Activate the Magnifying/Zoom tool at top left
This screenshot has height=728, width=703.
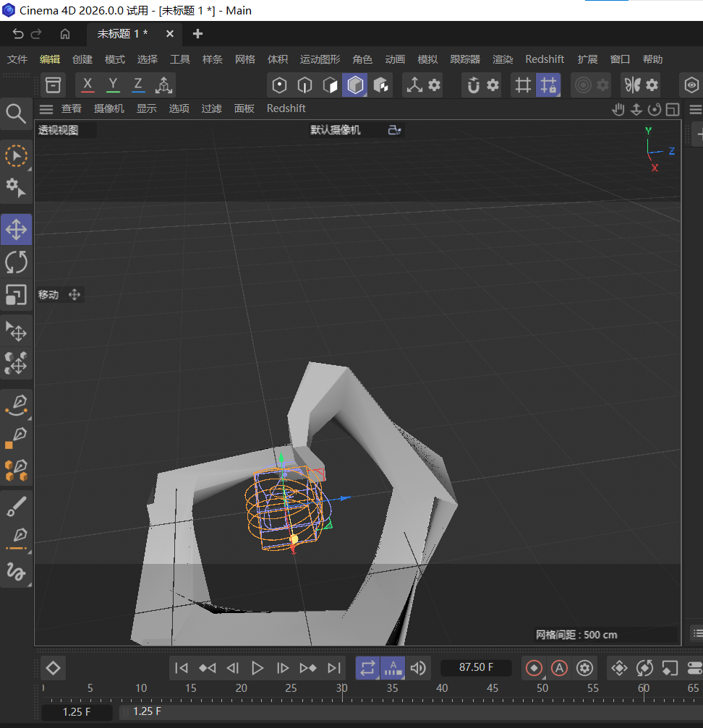point(16,114)
